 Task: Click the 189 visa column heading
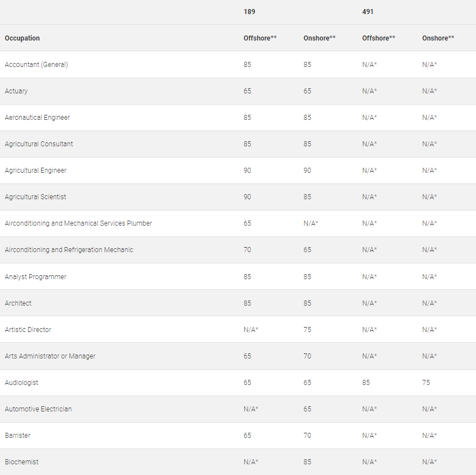249,12
